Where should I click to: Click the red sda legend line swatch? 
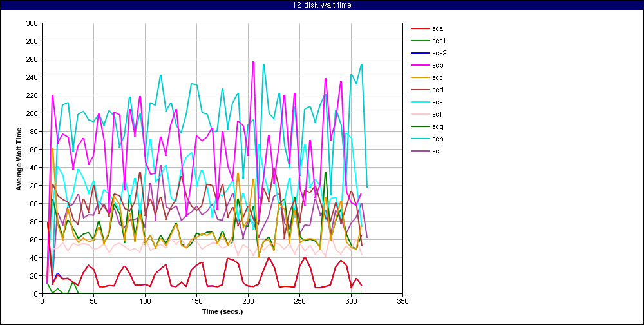pos(419,29)
